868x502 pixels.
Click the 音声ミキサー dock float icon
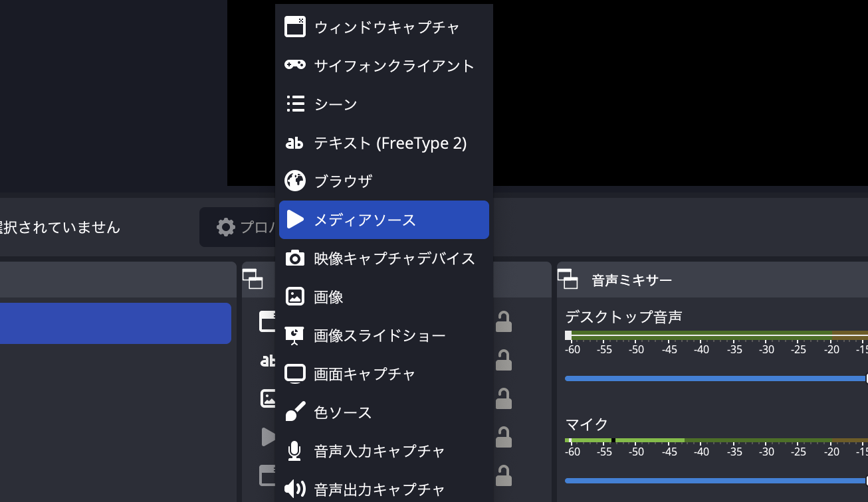568,279
